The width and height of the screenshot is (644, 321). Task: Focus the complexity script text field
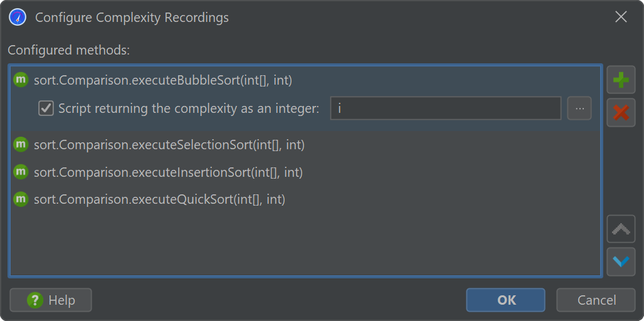[x=446, y=108]
